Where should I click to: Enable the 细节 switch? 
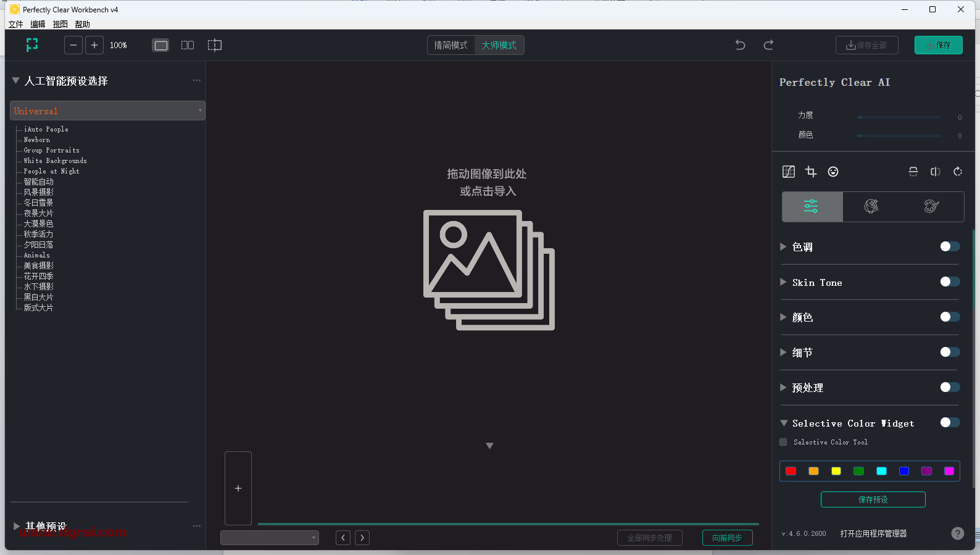950,352
